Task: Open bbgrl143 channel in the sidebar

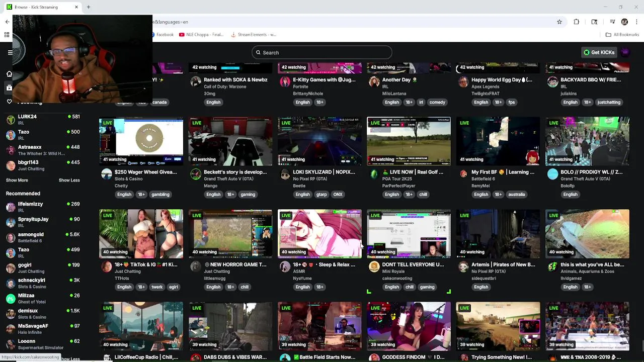Action: coord(43,165)
